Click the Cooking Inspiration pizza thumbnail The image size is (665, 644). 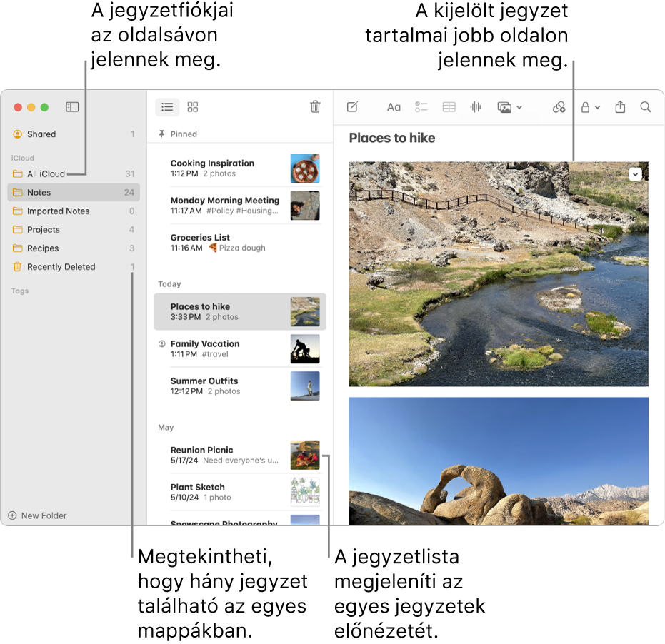point(305,168)
